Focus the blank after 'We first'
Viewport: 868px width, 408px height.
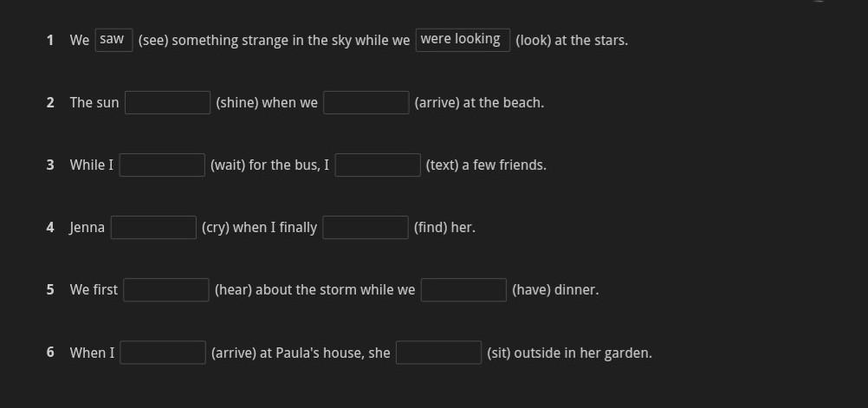(x=166, y=289)
